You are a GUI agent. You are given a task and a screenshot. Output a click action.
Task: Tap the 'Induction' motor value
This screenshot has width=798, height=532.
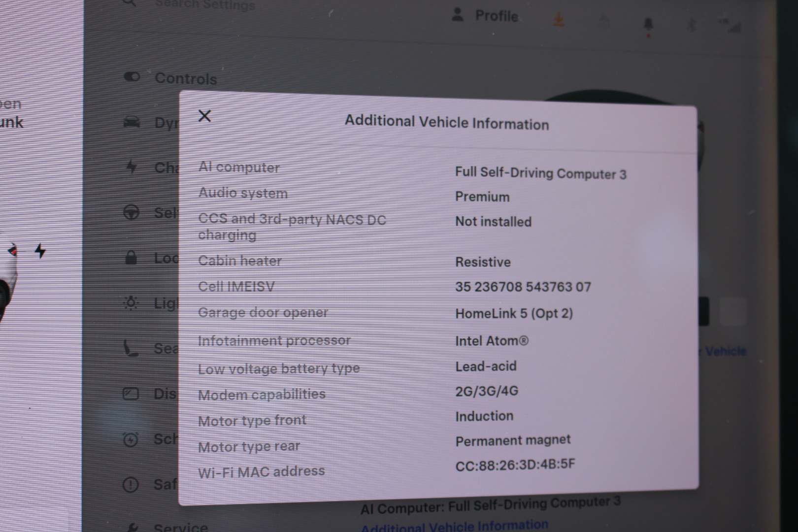tap(484, 416)
